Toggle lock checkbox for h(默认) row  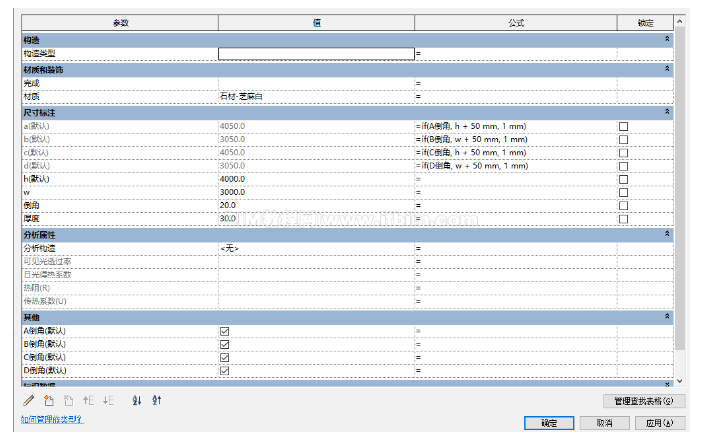coord(623,179)
